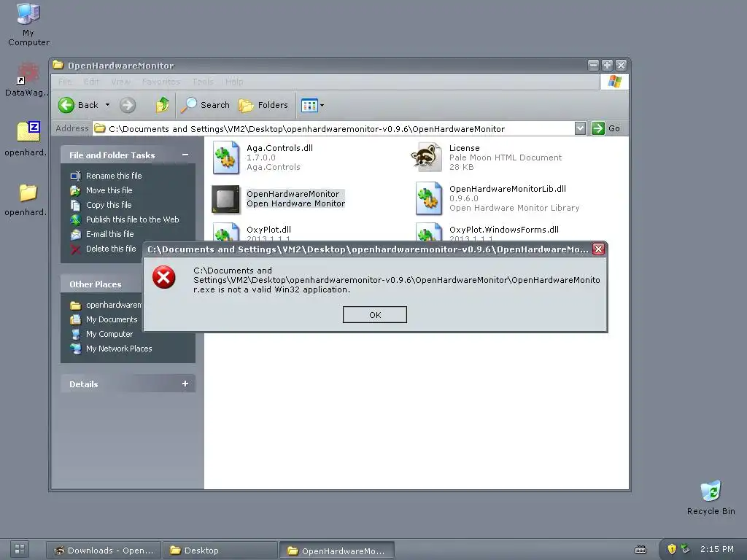Open the Views dropdown button

click(x=312, y=105)
